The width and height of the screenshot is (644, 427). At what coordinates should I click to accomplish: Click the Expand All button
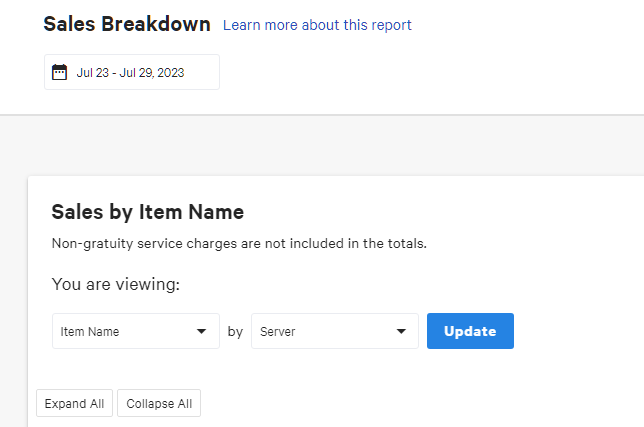pyautogui.click(x=74, y=404)
